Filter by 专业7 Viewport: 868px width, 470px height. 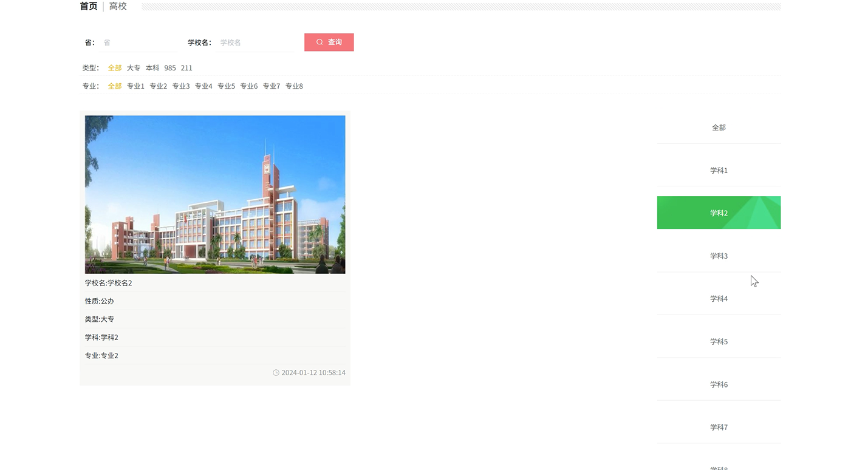(x=272, y=86)
